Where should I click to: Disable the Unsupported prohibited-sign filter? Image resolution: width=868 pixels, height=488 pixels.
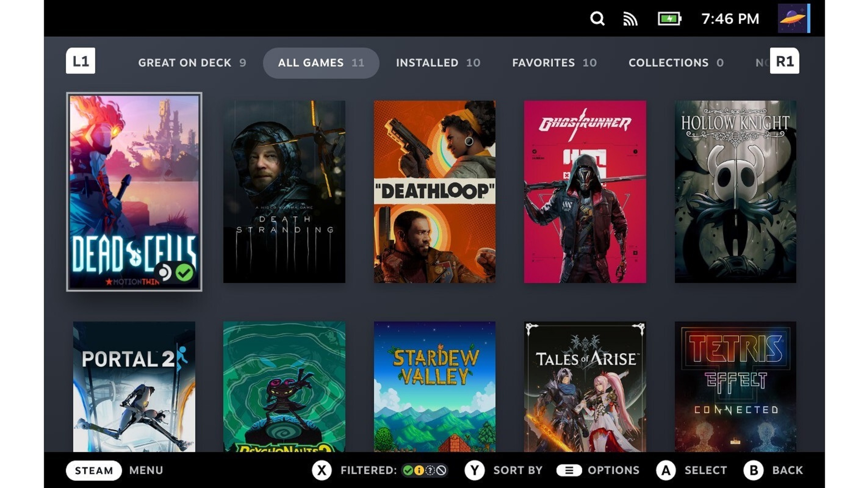441,471
